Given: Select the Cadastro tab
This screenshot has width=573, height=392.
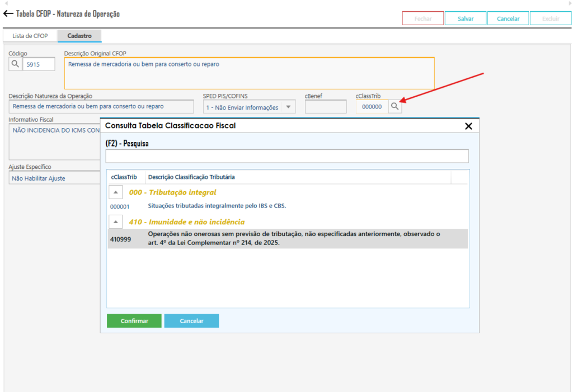Looking at the screenshot, I should pyautogui.click(x=79, y=36).
